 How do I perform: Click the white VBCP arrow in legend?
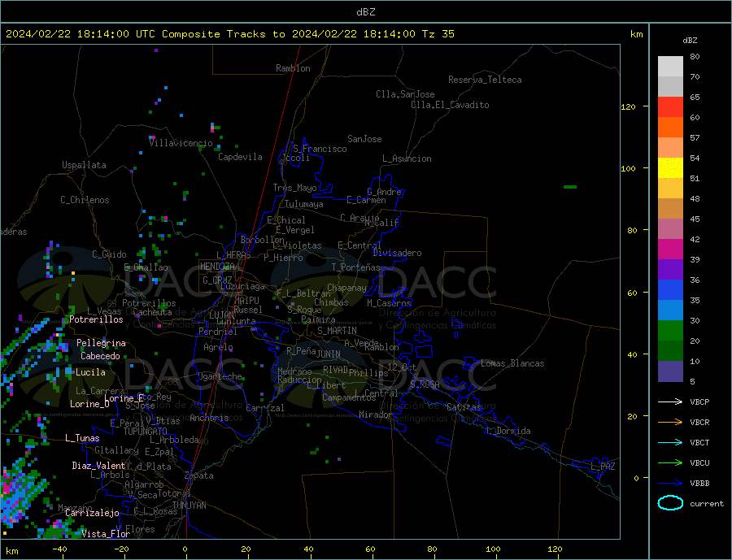[670, 402]
